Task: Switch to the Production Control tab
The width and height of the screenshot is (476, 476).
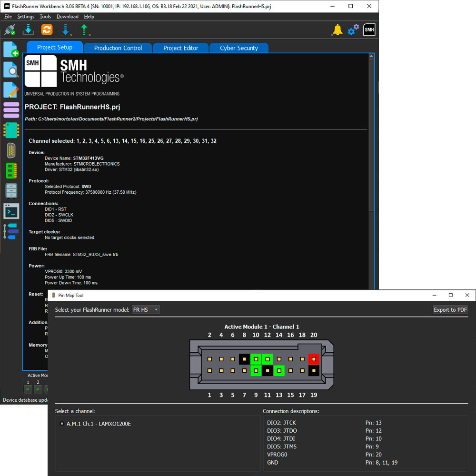Action: 118,48
